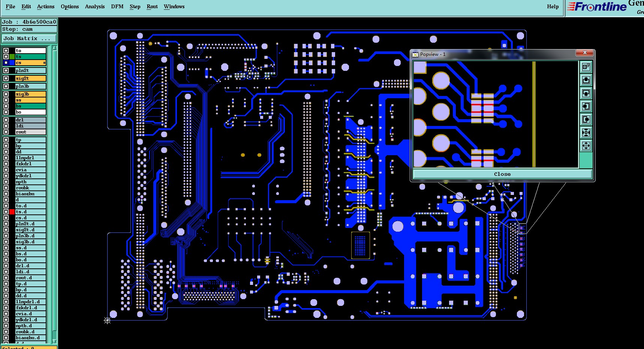Screen dimensions: 644x349
Task: Select the layer name 11npdrl
Action: coord(31,158)
